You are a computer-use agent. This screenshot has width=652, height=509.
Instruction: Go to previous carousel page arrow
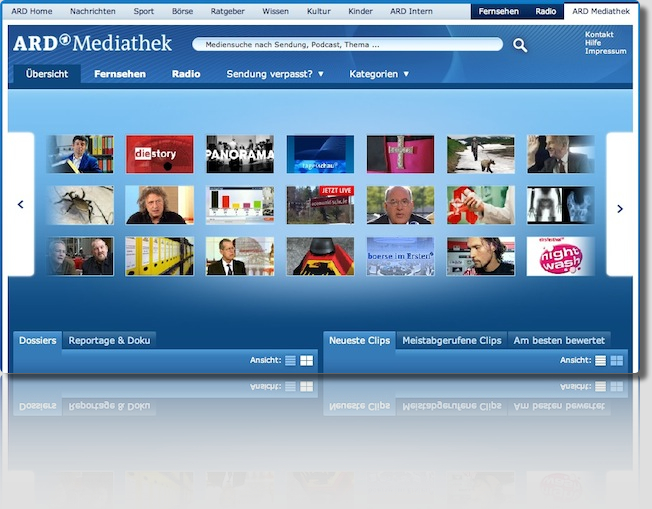[21, 204]
